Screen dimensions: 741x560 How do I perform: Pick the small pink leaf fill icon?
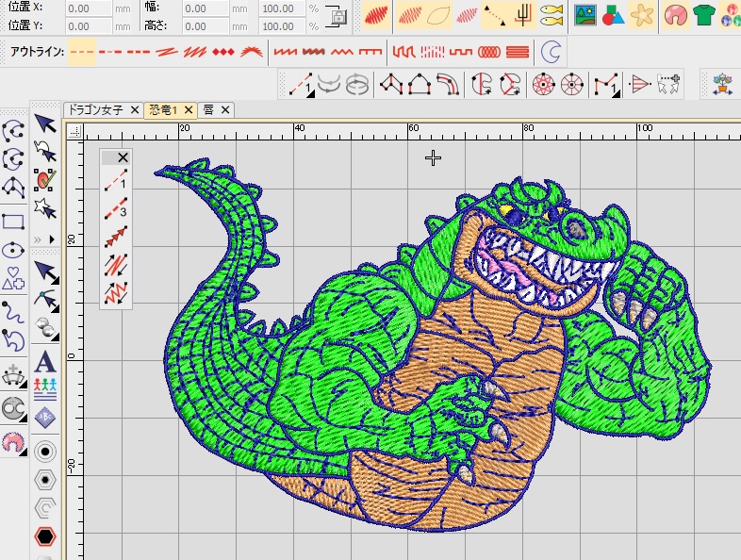pyautogui.click(x=467, y=15)
